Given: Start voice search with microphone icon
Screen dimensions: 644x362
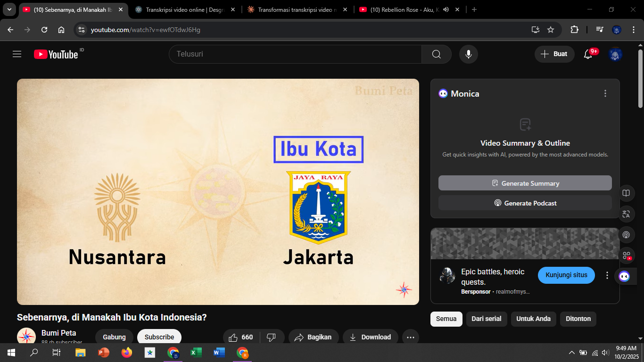Looking at the screenshot, I should (x=469, y=54).
